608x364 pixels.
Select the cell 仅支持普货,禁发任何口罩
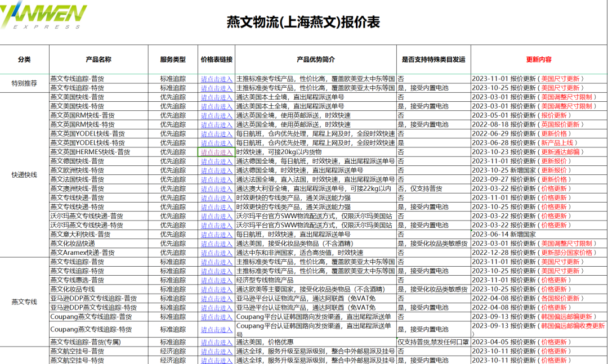(x=433, y=342)
